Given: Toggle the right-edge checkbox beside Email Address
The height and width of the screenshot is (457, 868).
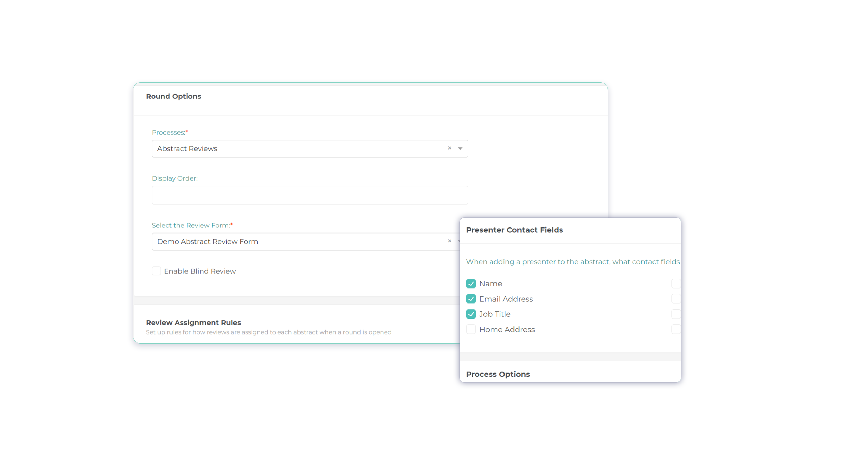Looking at the screenshot, I should click(676, 299).
